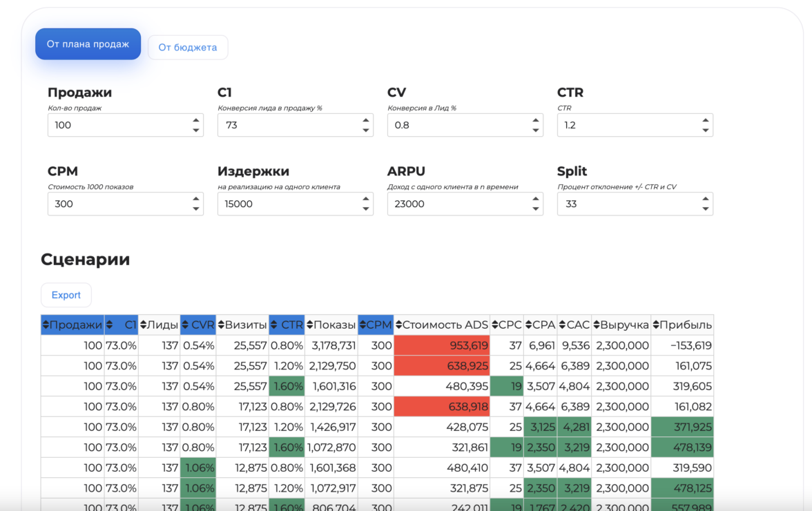Sort table by CVR column

198,325
